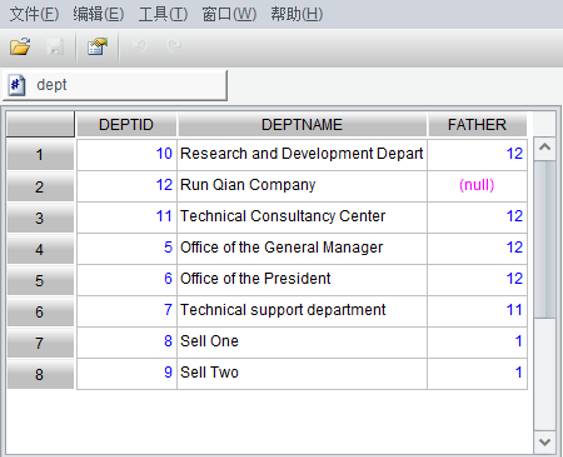
Task: Click the (null) FATHER cell
Action: [477, 186]
